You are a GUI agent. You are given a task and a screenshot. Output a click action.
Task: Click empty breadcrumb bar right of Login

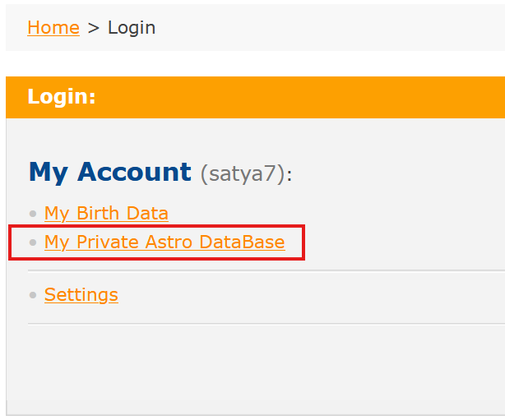point(329,28)
